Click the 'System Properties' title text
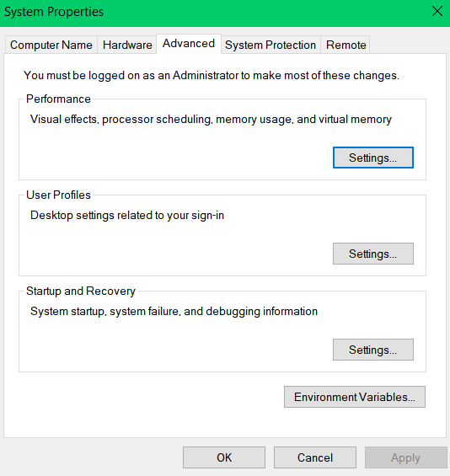 click(x=54, y=12)
